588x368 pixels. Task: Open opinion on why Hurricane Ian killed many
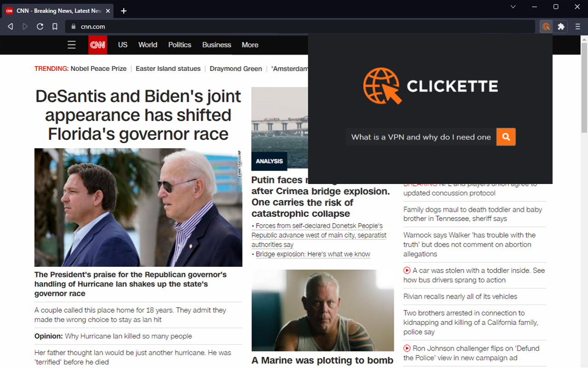(x=113, y=336)
